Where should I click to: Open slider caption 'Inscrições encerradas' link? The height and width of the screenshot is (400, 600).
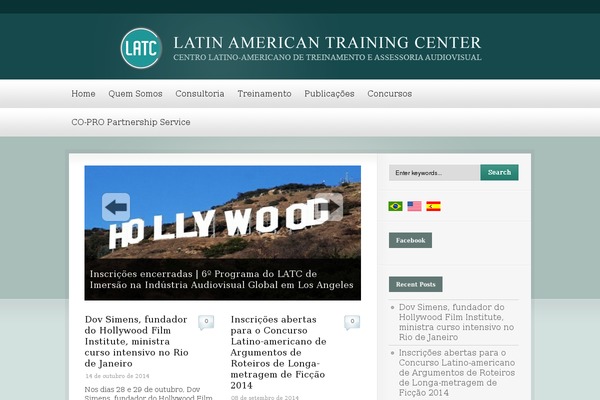coord(222,279)
